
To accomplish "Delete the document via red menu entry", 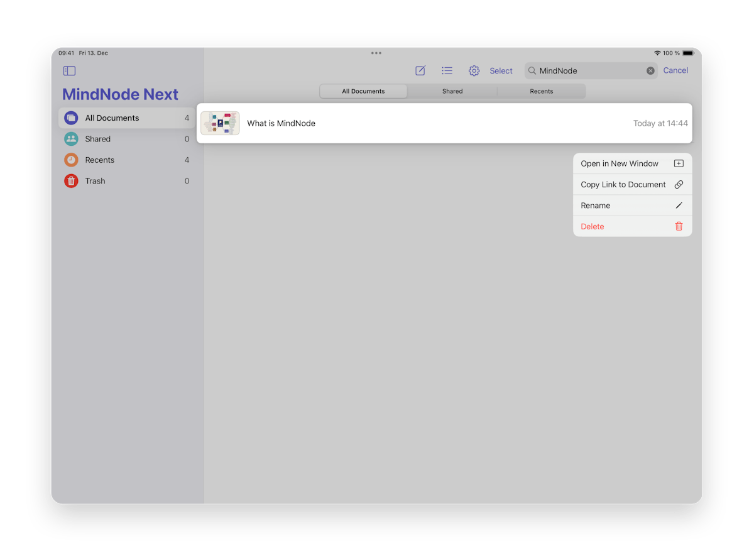I will click(592, 226).
